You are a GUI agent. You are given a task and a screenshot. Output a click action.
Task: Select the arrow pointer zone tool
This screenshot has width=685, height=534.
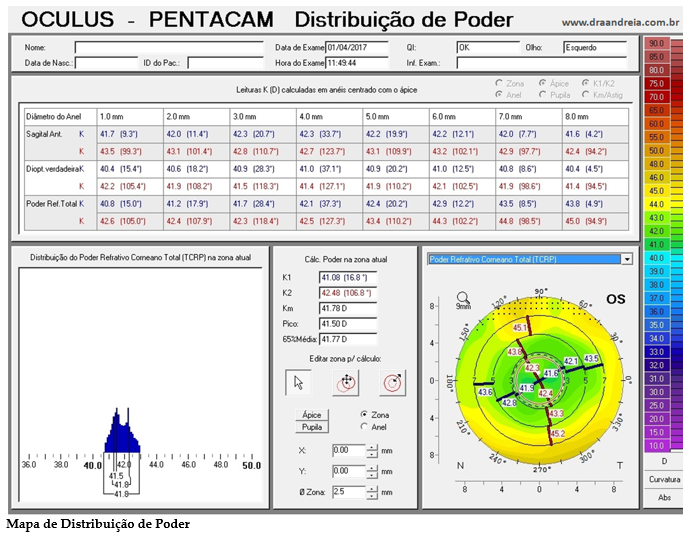click(298, 383)
